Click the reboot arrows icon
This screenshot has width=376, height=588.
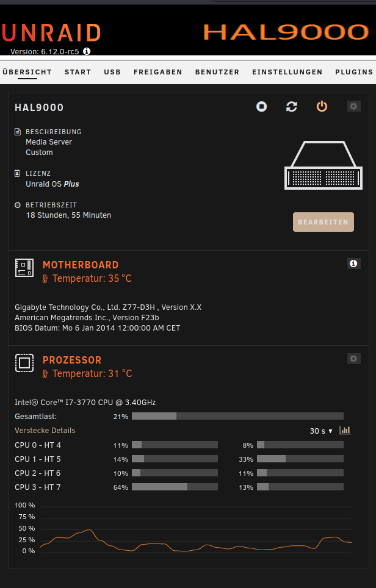pyautogui.click(x=292, y=107)
